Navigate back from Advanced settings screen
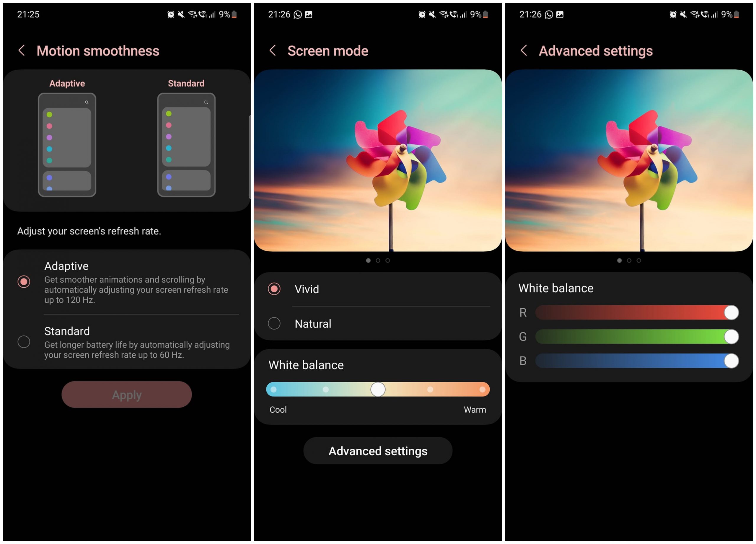Image resolution: width=756 pixels, height=544 pixels. pyautogui.click(x=524, y=51)
